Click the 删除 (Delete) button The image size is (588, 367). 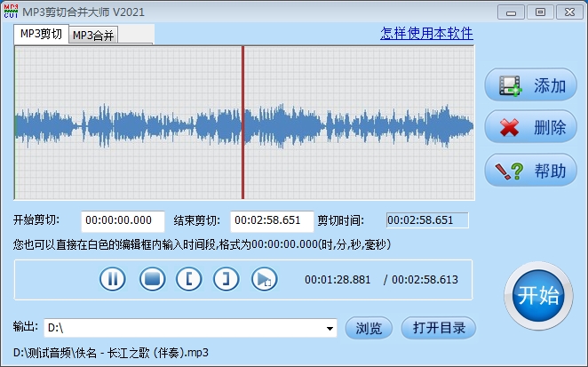pos(530,127)
